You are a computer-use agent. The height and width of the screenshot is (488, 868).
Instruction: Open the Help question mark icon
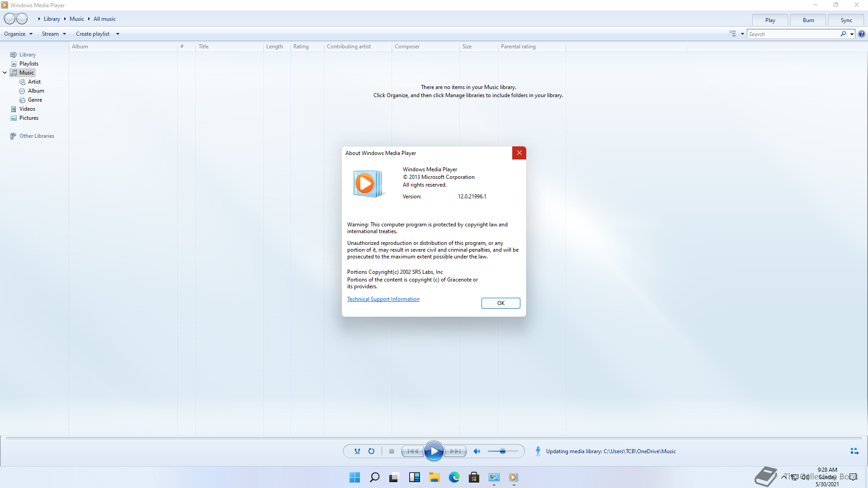click(x=862, y=34)
